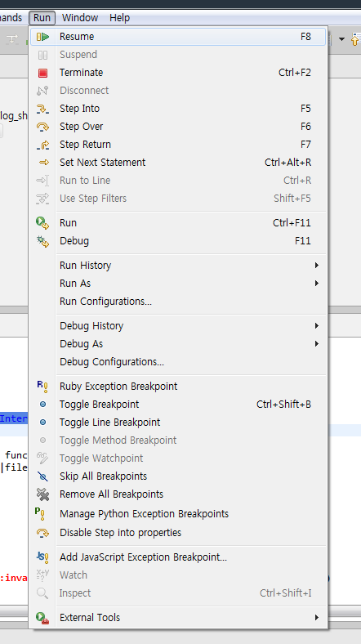Open the Help menu
The image size is (361, 644).
coord(120,18)
